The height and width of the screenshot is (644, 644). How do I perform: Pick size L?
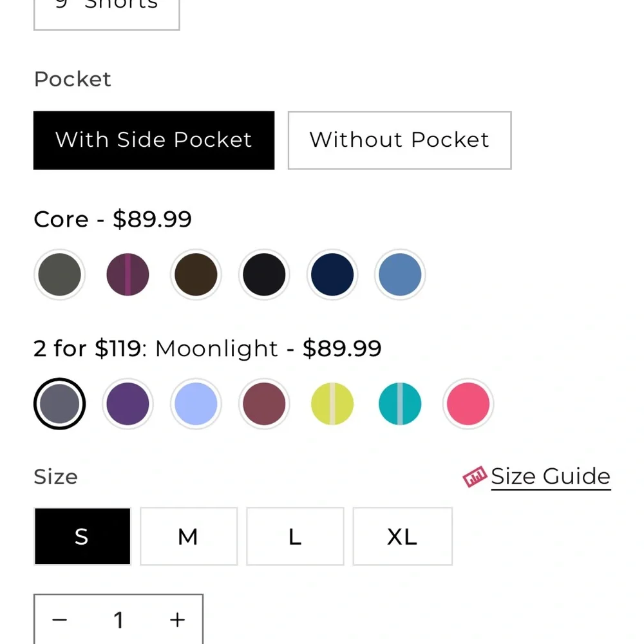pos(295,536)
